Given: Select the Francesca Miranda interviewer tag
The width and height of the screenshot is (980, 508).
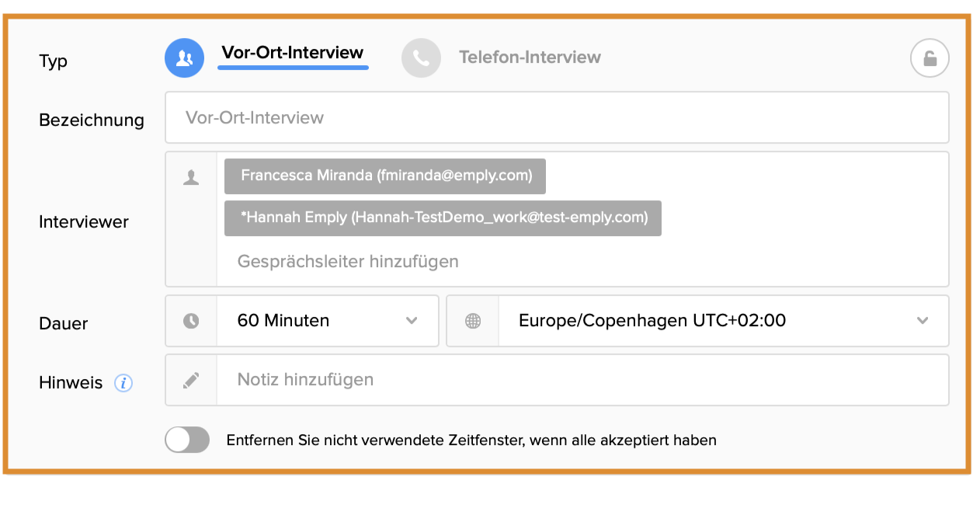Looking at the screenshot, I should (385, 176).
